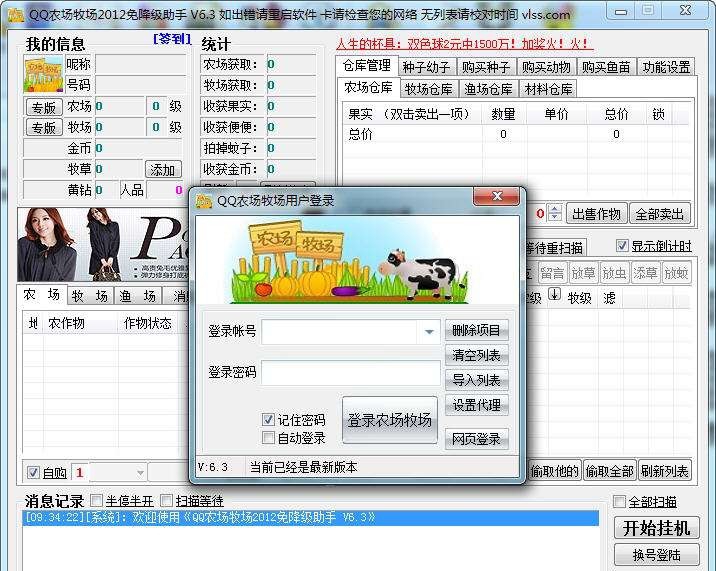
Task: Click 清空列表 button
Action: pos(476,355)
